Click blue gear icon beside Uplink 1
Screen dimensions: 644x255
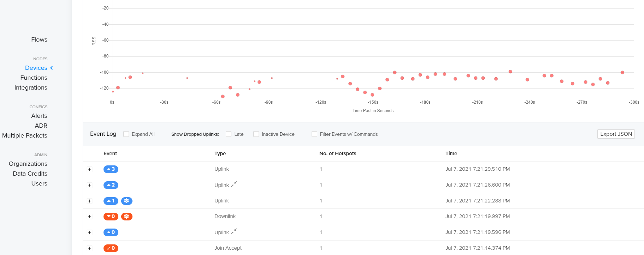click(x=126, y=201)
